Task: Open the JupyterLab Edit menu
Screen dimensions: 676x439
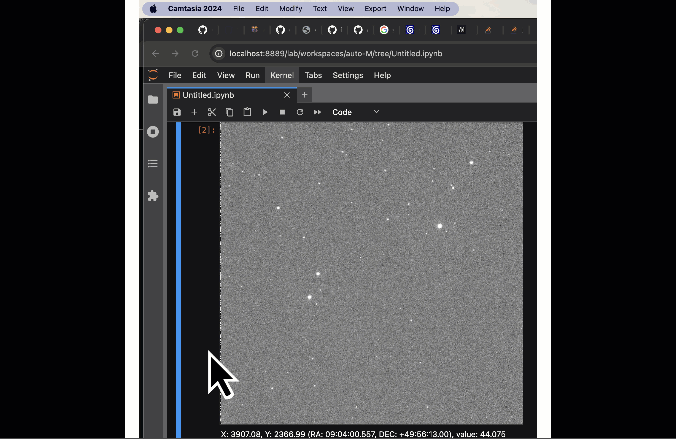Action: coord(199,75)
